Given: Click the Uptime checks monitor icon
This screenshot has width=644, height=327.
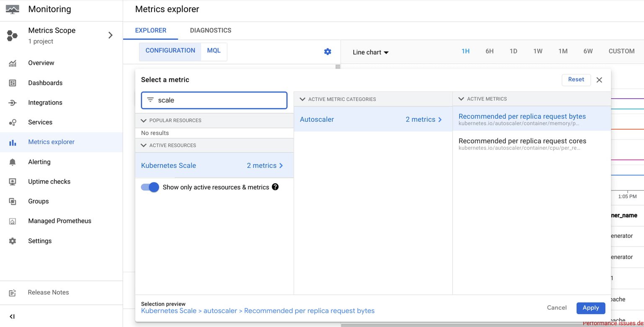Looking at the screenshot, I should (13, 181).
